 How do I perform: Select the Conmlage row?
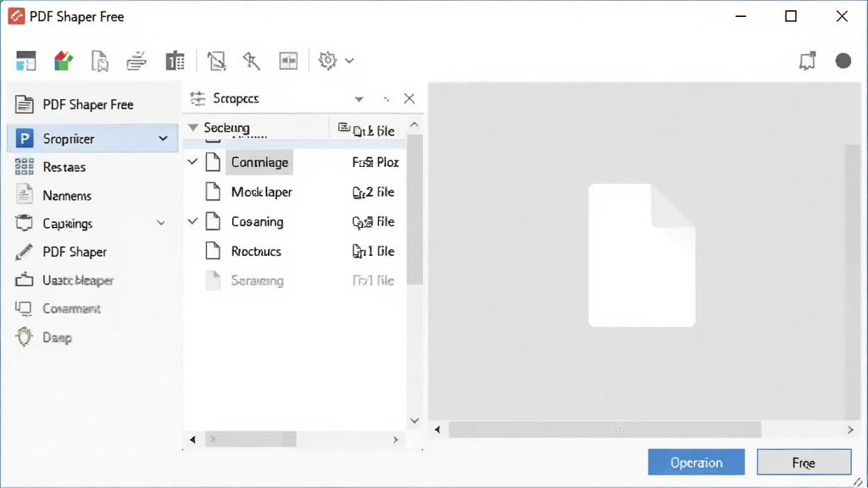pos(295,162)
